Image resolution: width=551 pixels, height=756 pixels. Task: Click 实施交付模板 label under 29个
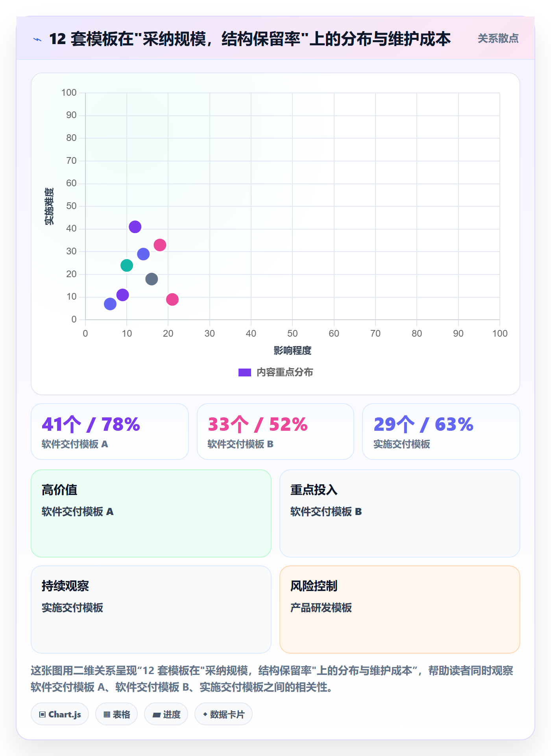(402, 444)
